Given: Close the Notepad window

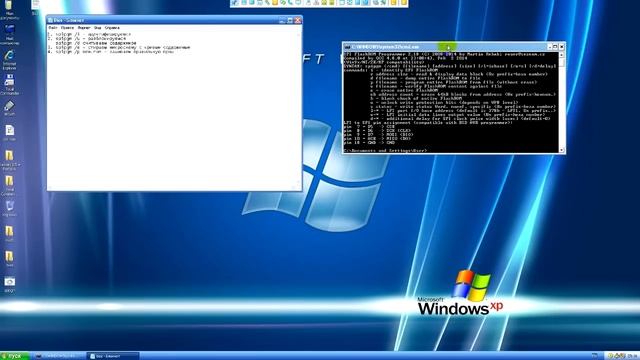Looking at the screenshot, I should [298, 20].
